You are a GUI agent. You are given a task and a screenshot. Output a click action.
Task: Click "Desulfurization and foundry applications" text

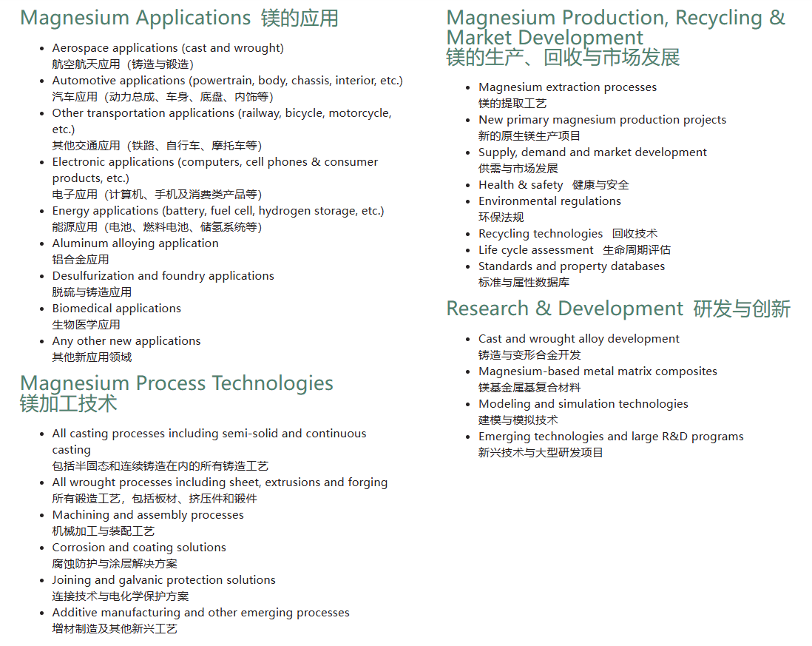click(163, 276)
